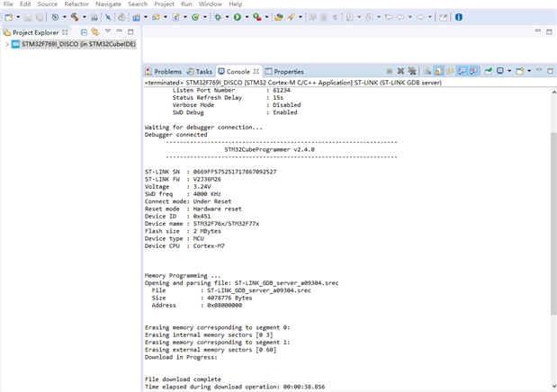The image size is (557, 392).
Task: Open the Open Console dropdown arrow
Action: point(529,71)
